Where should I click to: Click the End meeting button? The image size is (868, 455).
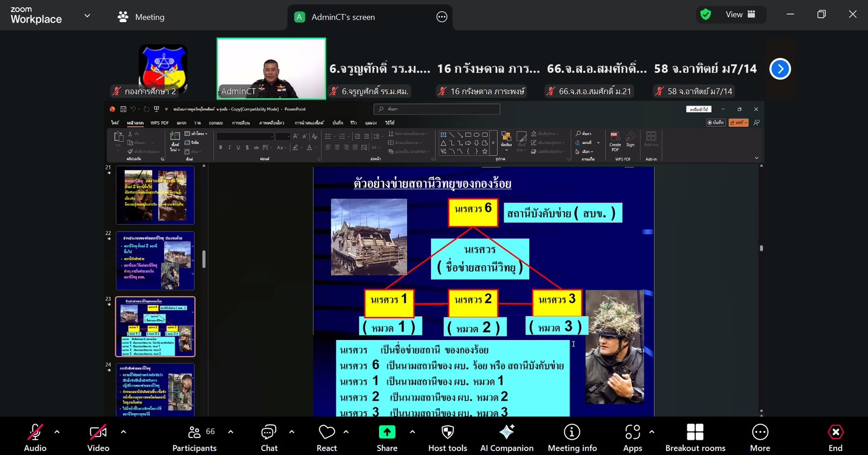(x=835, y=437)
